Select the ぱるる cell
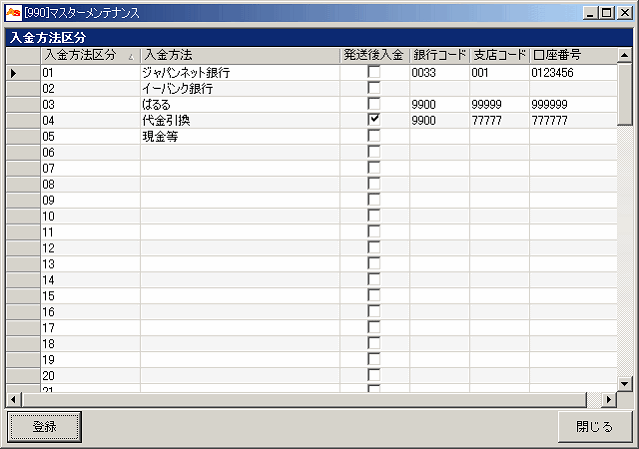Screen dimensions: 639x449 pyautogui.click(x=240, y=105)
